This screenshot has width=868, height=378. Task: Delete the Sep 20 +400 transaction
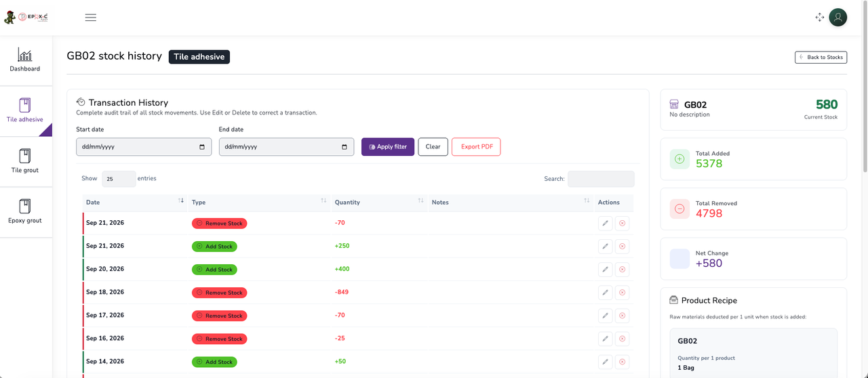(x=623, y=270)
